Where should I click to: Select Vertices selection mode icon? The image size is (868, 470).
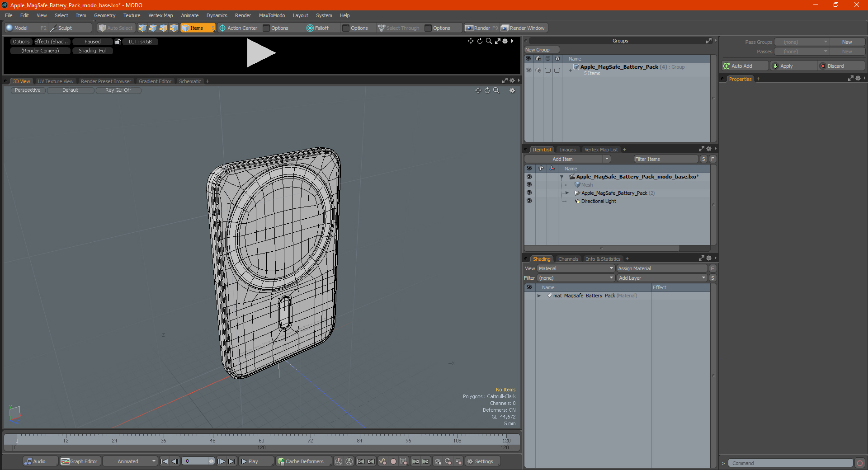tap(142, 28)
